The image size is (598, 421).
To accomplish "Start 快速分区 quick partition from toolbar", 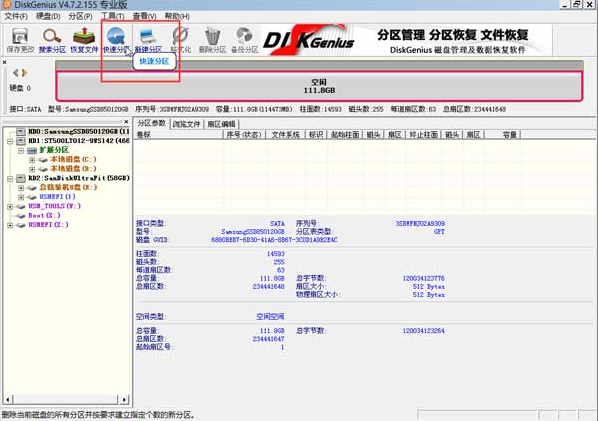I will [116, 40].
